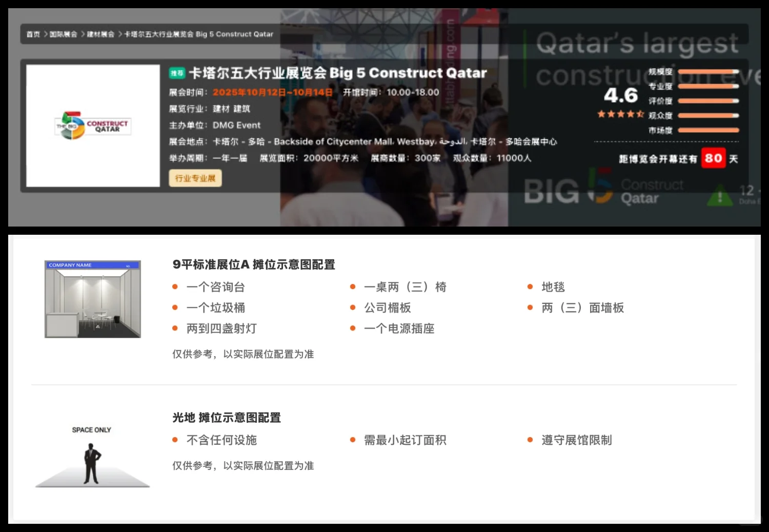
Task: Click organizer DMG Event
Action: coord(236,125)
